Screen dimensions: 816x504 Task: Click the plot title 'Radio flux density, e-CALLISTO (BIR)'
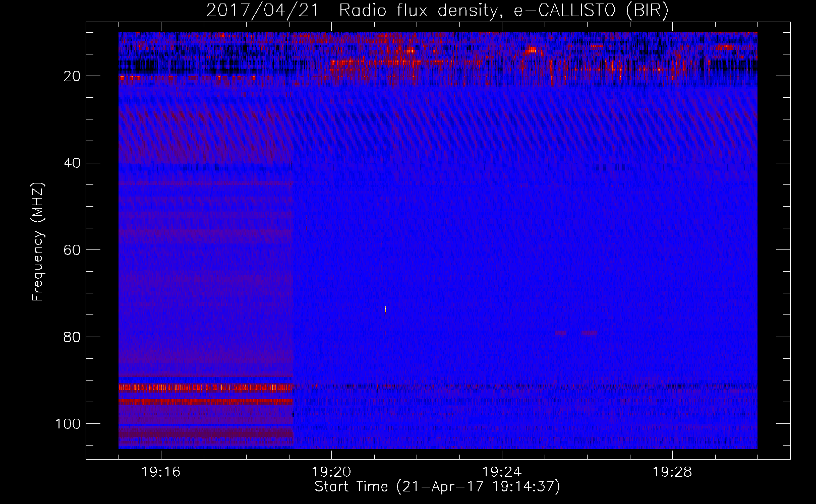[x=503, y=11]
